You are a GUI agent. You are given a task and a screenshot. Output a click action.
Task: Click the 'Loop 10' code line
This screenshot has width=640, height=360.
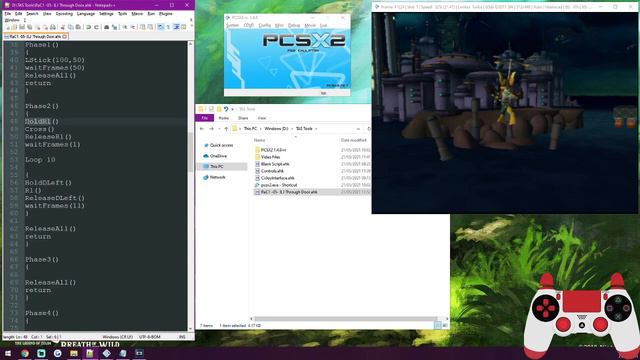[x=40, y=160]
